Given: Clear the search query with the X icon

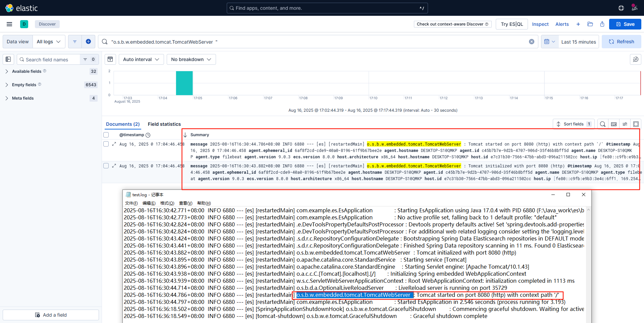Looking at the screenshot, I should pos(532,42).
